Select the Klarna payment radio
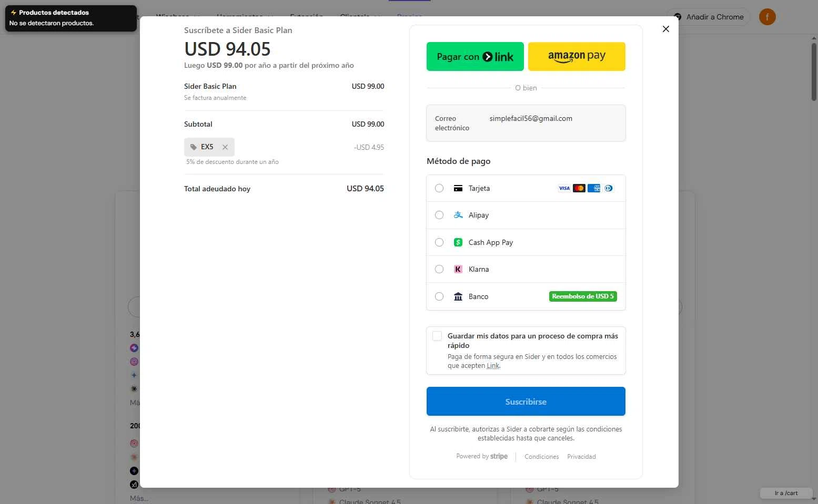 point(439,269)
